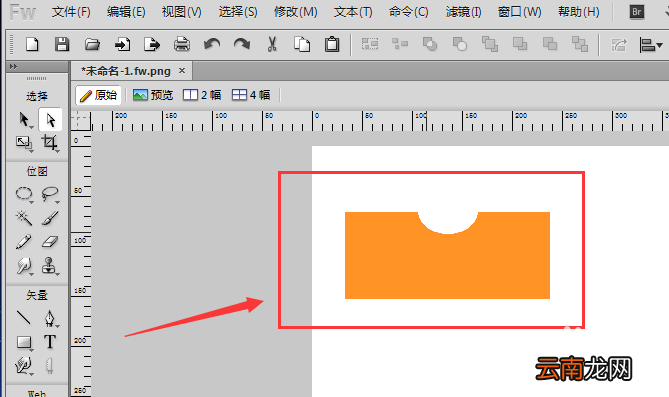This screenshot has width=669, height=397.
Task: Undo the last action via toolbar
Action: click(212, 44)
